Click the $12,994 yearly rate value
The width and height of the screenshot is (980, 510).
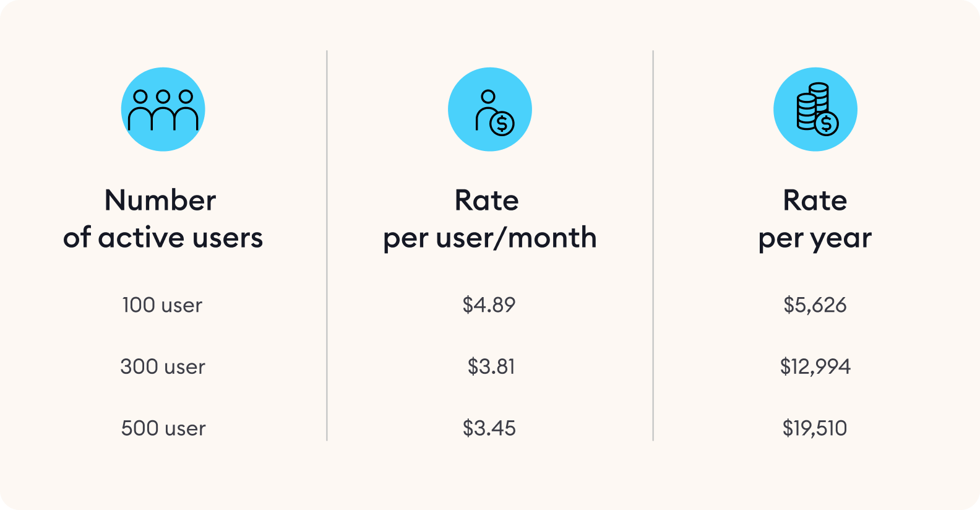[x=815, y=366]
